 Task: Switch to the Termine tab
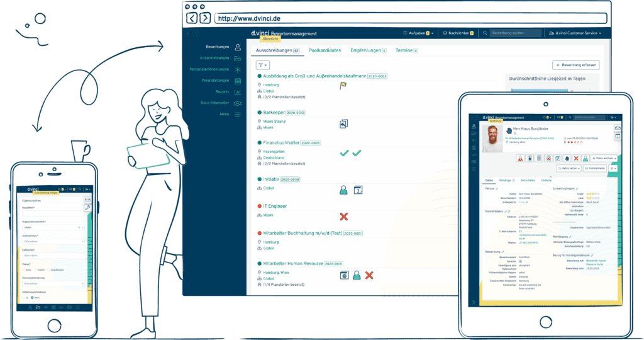(x=407, y=50)
